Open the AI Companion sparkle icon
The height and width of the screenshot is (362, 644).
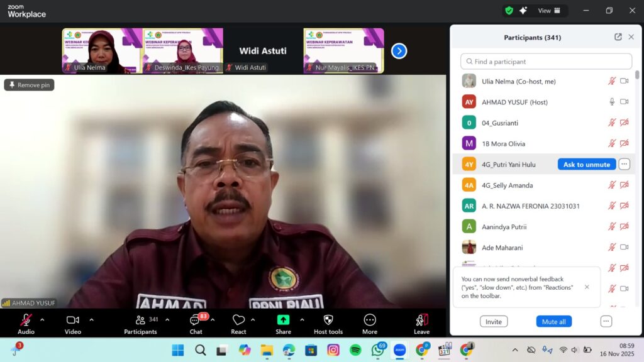(523, 11)
